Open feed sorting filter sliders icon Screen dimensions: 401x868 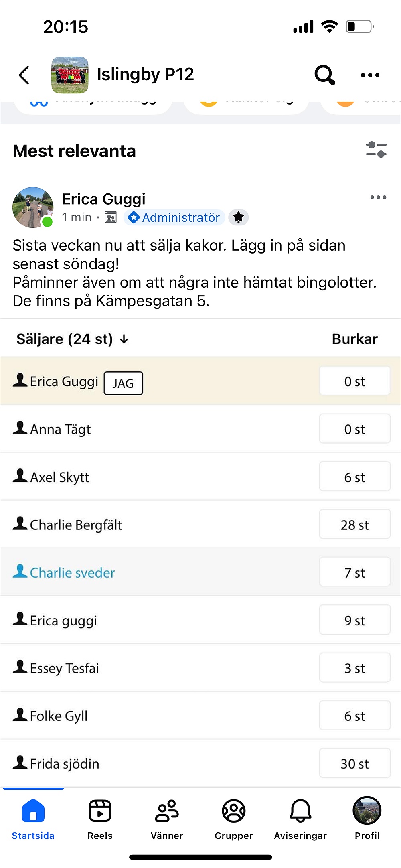coord(376,150)
